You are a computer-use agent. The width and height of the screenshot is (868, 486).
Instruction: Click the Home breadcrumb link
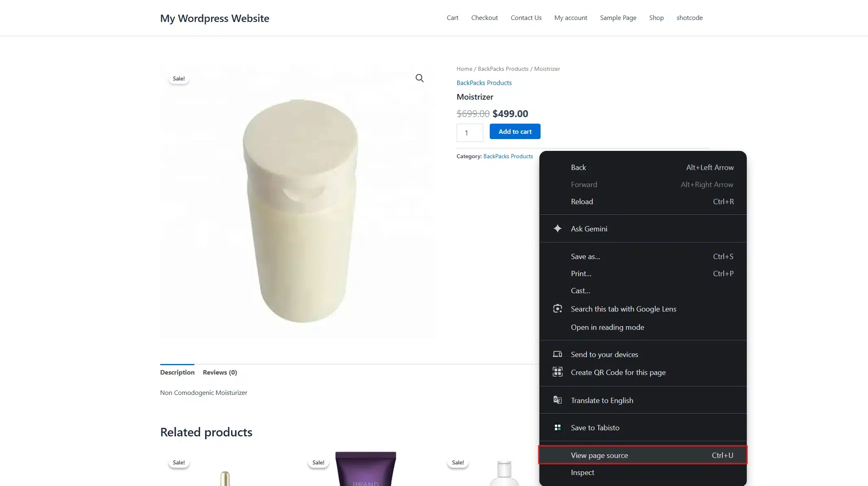[465, 69]
